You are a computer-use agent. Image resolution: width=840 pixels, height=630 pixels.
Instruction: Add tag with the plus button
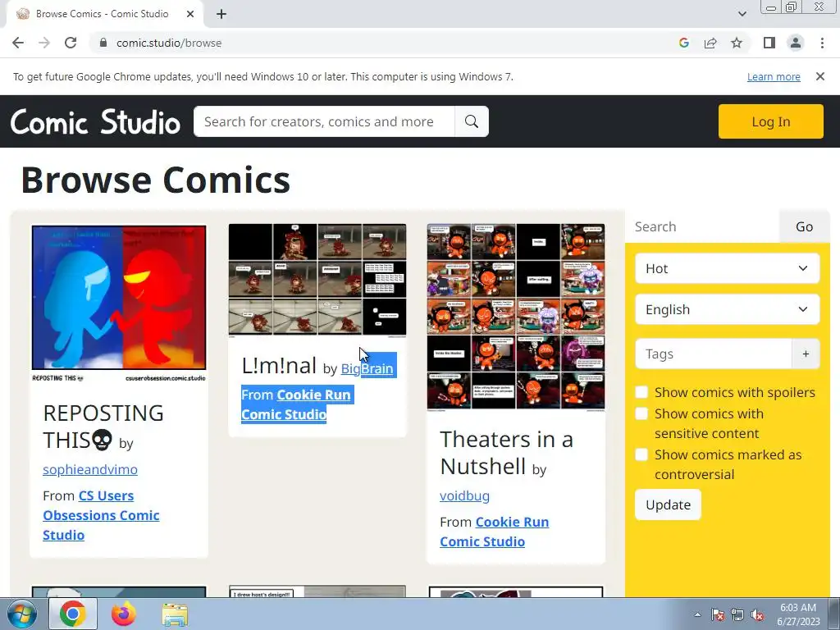[x=806, y=354]
